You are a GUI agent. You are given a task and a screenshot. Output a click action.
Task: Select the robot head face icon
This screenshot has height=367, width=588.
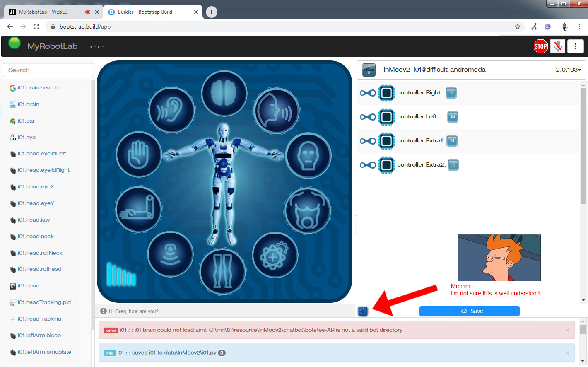(308, 155)
